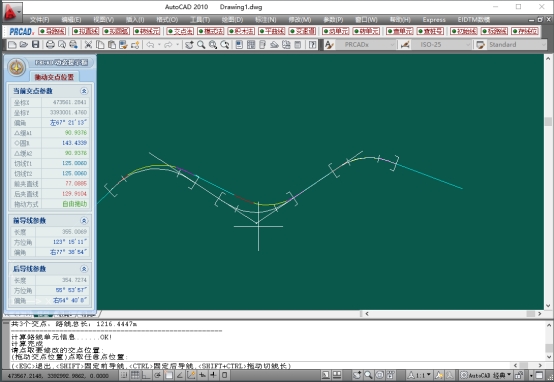Click the Zoom magnifier icon
554x382 pixels.
pos(201,45)
